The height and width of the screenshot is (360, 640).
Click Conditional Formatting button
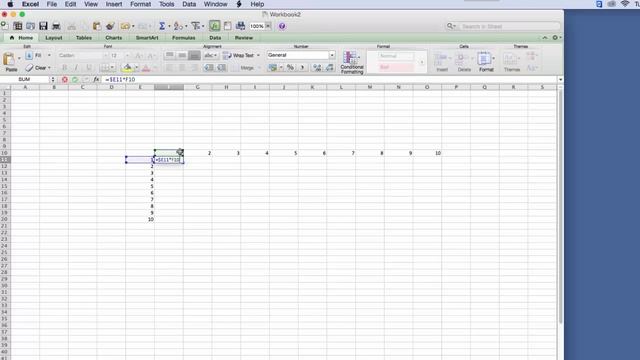pyautogui.click(x=351, y=62)
